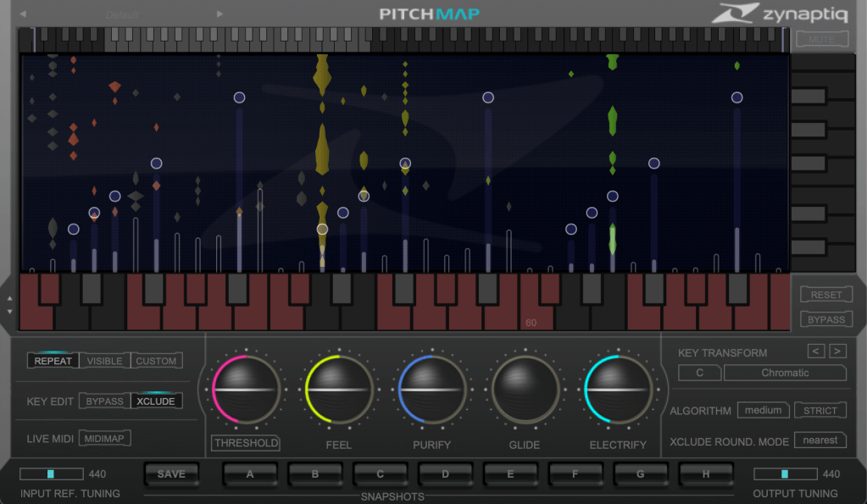Click the SAVE snapshot button

pos(171,474)
